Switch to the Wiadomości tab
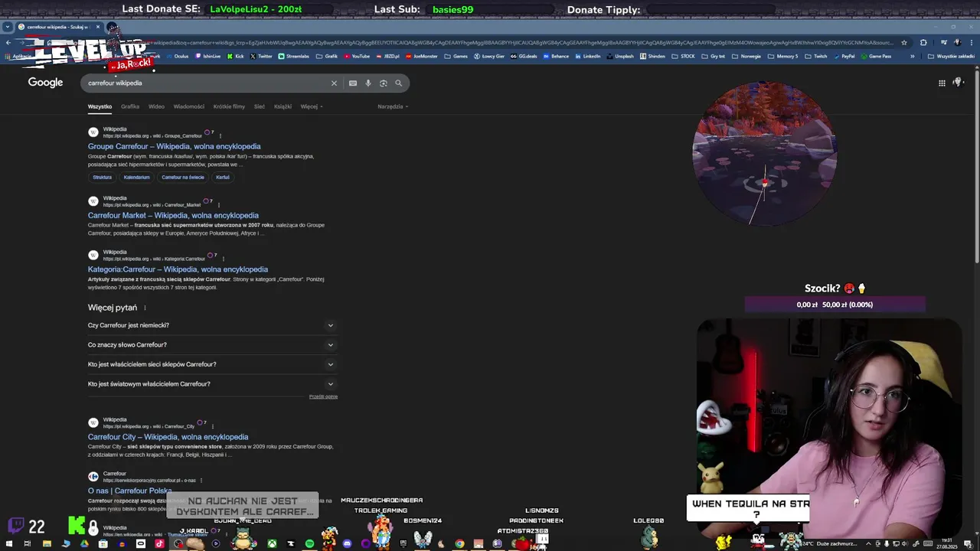This screenshot has height=551, width=980. [189, 106]
